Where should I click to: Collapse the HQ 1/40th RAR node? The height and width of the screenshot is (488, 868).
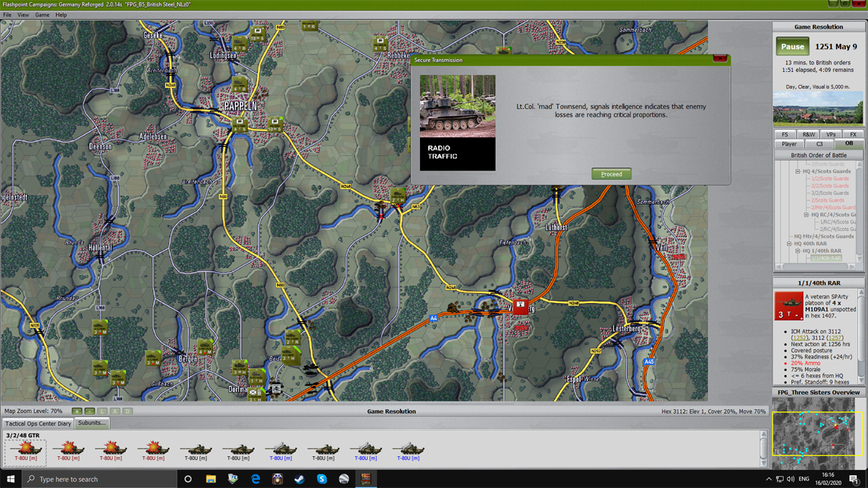(x=797, y=251)
